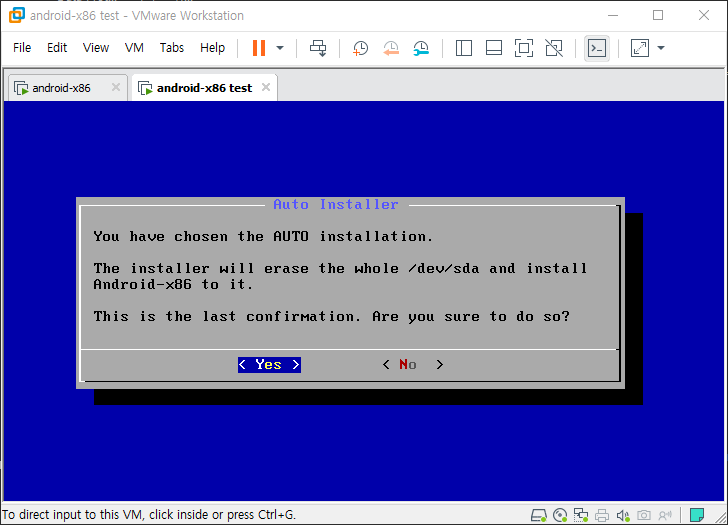The width and height of the screenshot is (728, 525).
Task: Click the CD/DVD drive status icon
Action: [x=560, y=515]
